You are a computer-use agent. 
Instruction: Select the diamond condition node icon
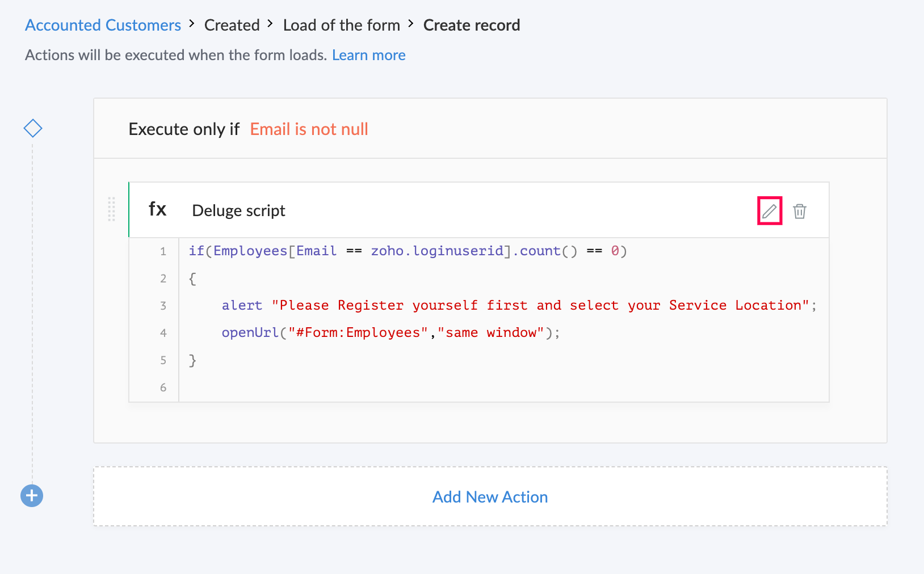[x=33, y=128]
